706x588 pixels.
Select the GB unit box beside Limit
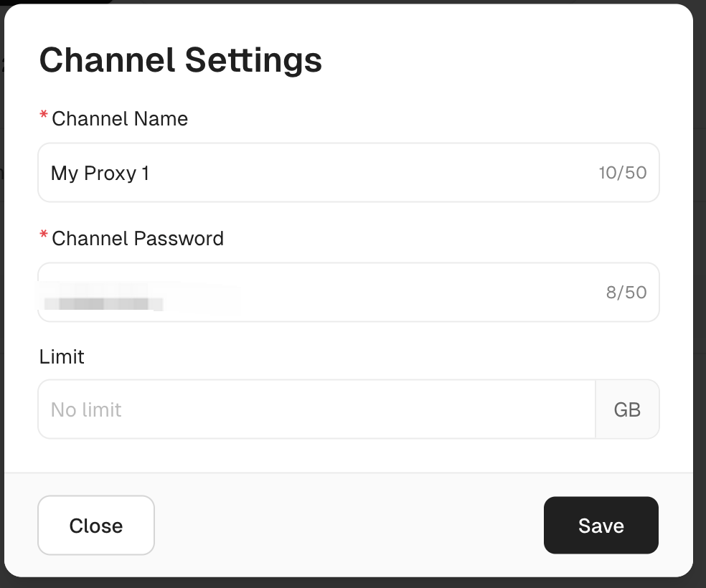click(628, 409)
